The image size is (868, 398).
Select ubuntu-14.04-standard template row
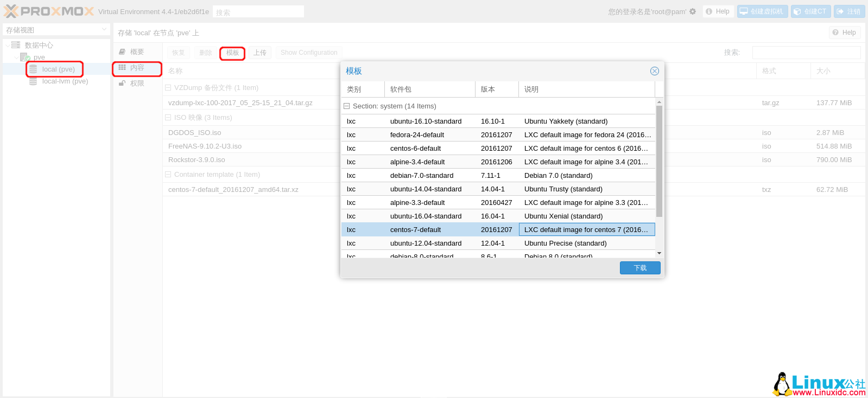coord(498,189)
